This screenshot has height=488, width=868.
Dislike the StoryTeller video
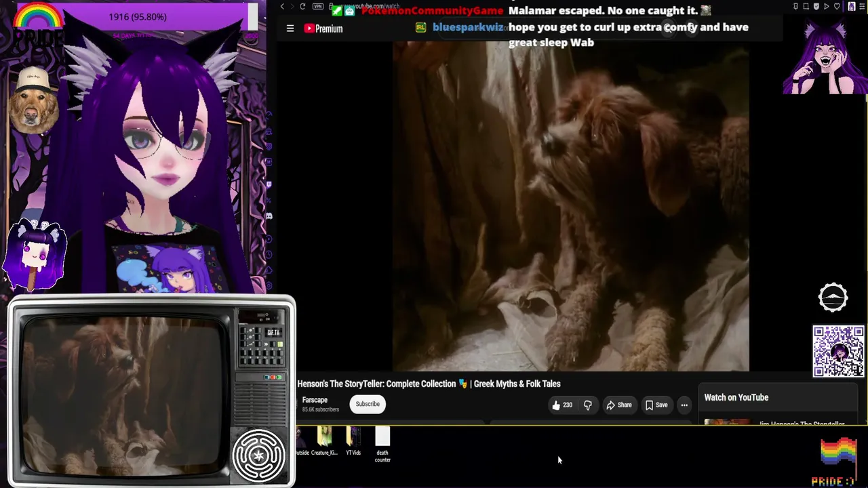coord(588,405)
